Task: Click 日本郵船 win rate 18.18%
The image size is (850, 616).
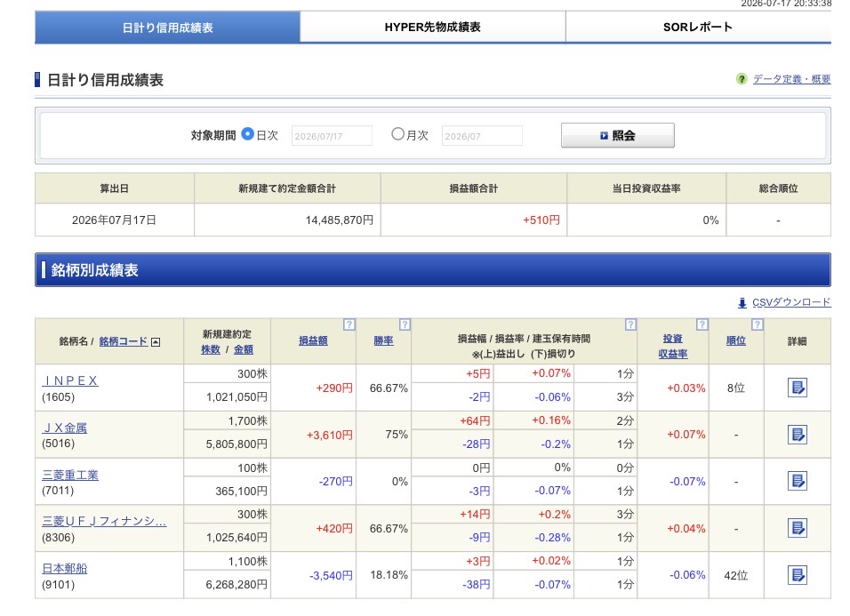Action: point(389,575)
